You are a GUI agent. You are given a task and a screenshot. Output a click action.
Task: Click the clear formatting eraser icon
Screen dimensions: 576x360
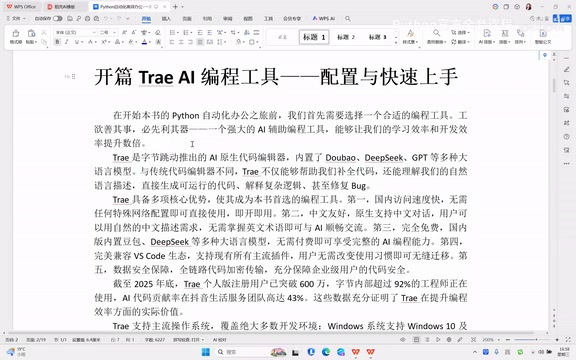coord(158,32)
